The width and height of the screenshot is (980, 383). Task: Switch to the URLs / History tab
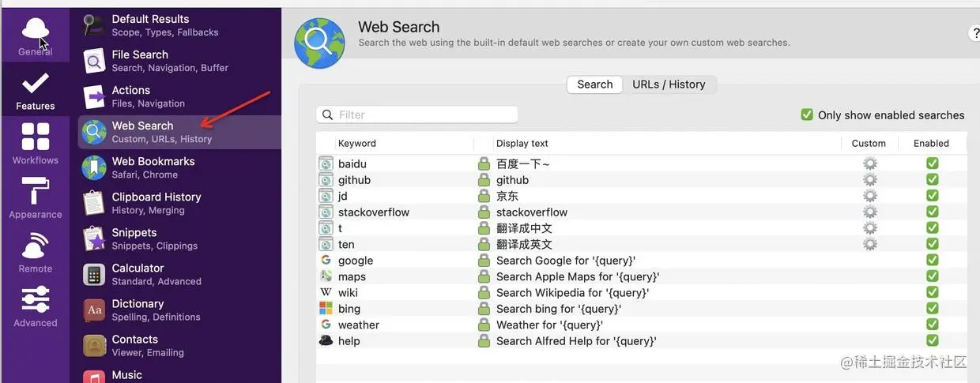(x=669, y=84)
